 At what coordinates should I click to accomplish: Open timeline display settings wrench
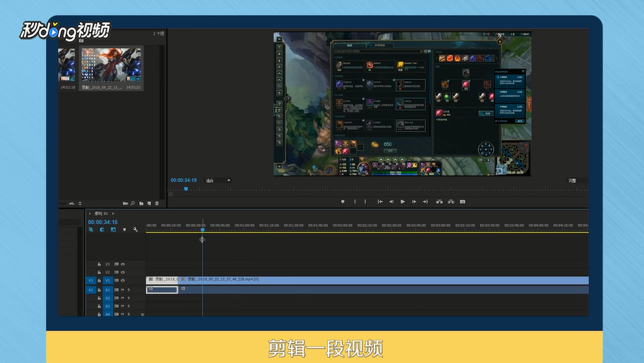coord(135,230)
